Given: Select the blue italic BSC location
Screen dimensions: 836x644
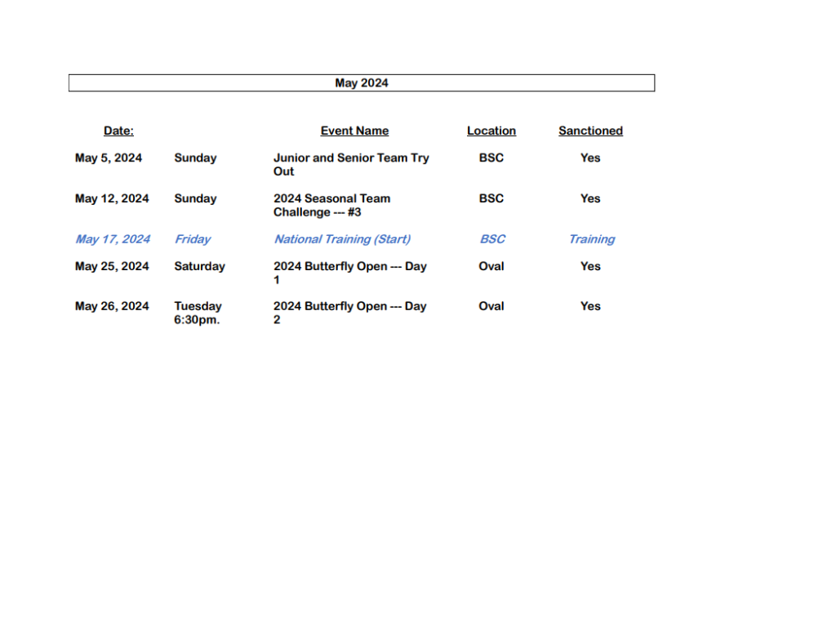Looking at the screenshot, I should (492, 239).
